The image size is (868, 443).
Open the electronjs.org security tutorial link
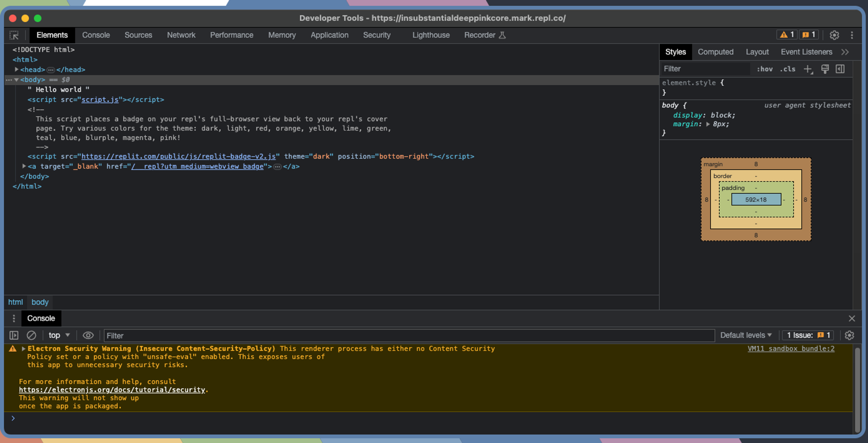pos(112,390)
